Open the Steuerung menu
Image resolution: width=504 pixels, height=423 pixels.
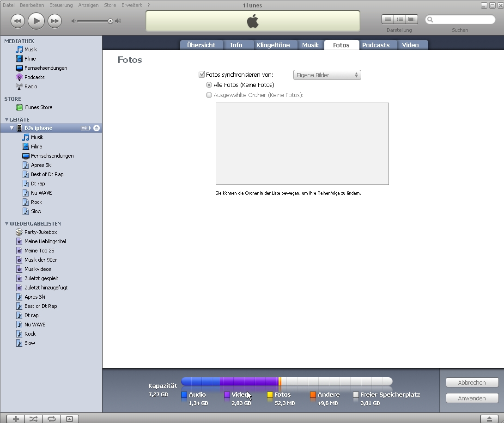pyautogui.click(x=61, y=5)
